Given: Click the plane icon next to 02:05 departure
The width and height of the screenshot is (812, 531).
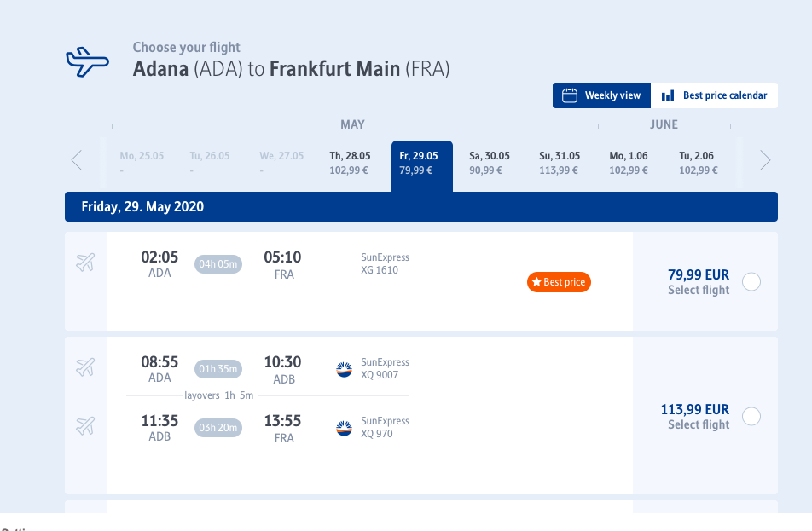Looking at the screenshot, I should point(85,263).
